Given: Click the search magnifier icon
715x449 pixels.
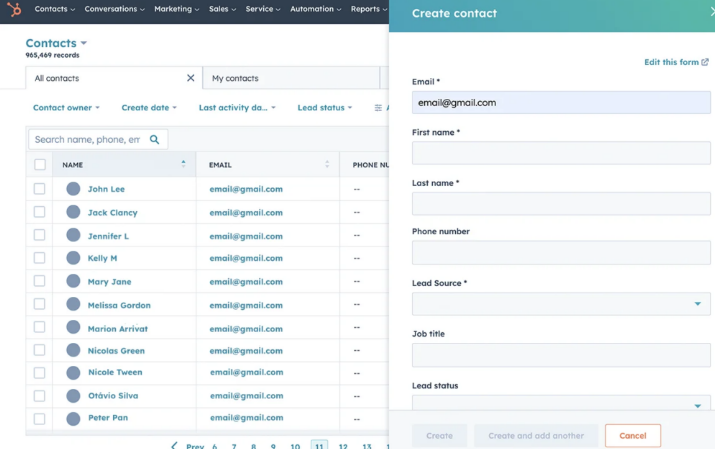Looking at the screenshot, I should pos(154,140).
